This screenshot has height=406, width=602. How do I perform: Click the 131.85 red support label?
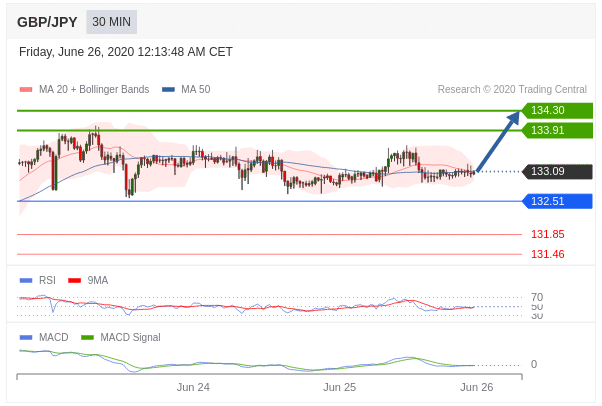[x=547, y=234]
